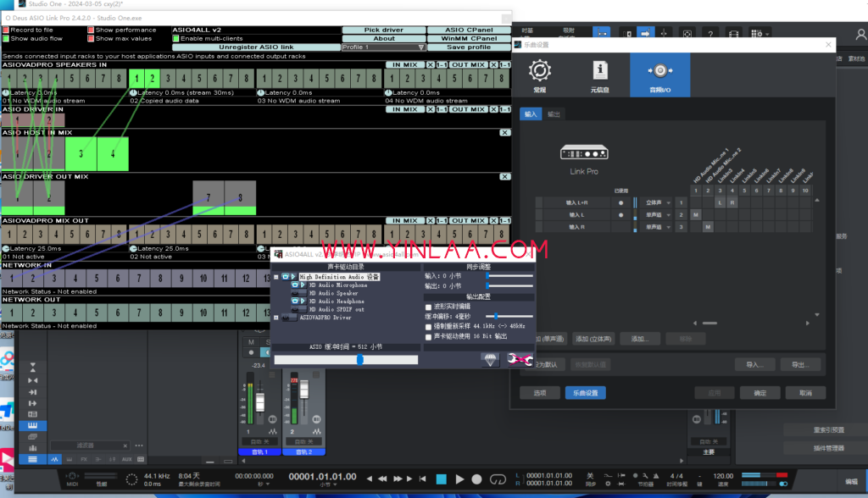The image size is (868, 498).
Task: Open the Profile 1 dropdown in ASIO Link Pro
Action: click(x=421, y=47)
